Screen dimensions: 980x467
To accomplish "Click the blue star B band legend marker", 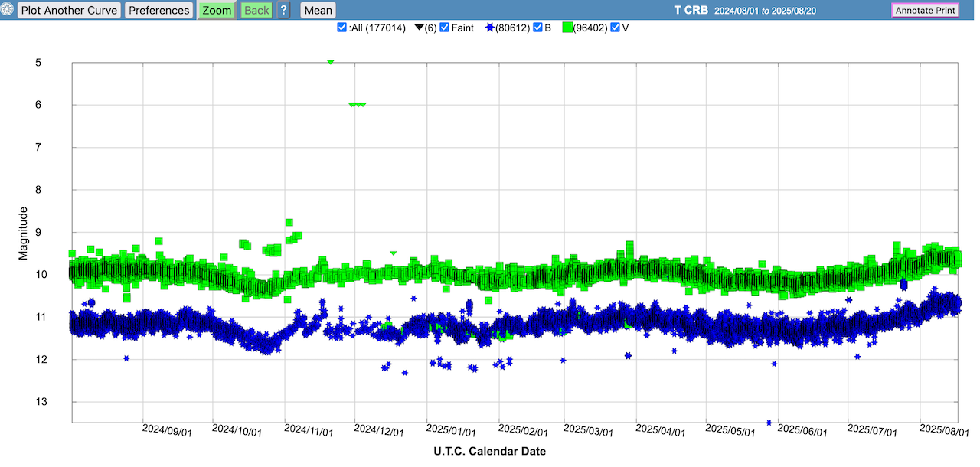I will [x=489, y=28].
